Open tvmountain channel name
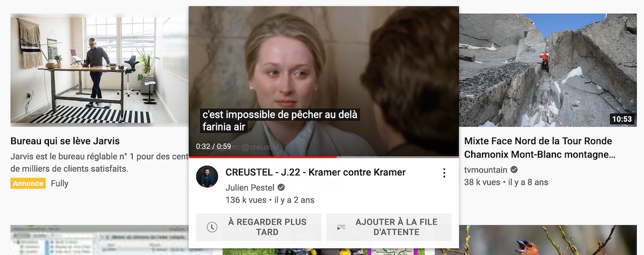This screenshot has width=644, height=255. (486, 170)
